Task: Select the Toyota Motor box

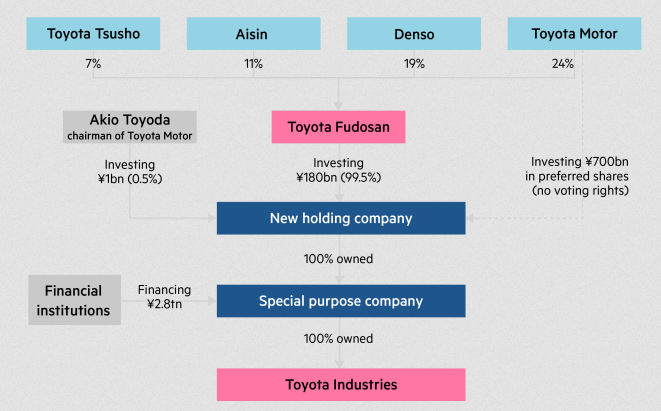Action: [575, 35]
